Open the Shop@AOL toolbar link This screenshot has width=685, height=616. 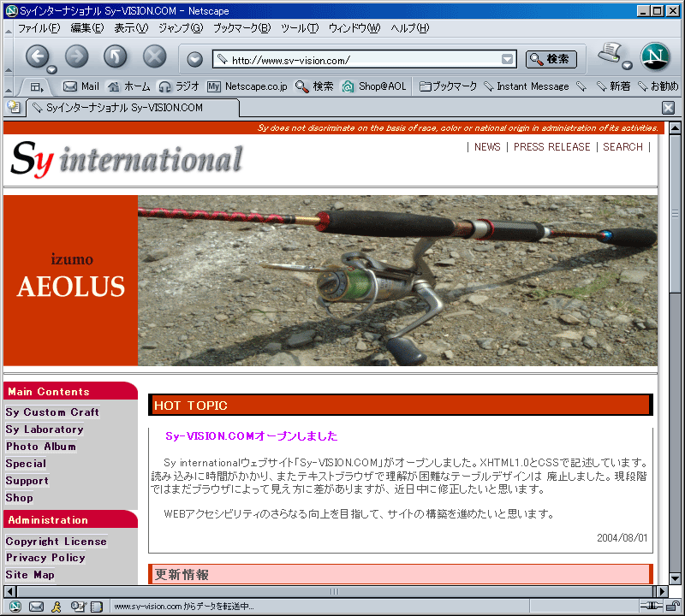374,86
